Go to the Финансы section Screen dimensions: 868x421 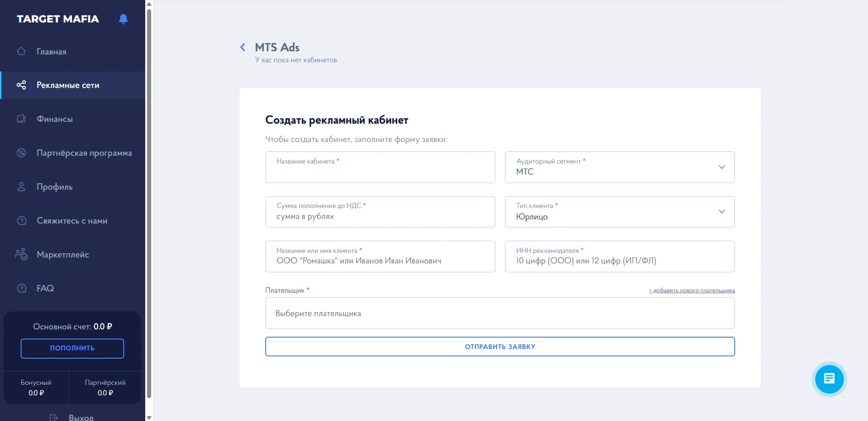click(73, 119)
